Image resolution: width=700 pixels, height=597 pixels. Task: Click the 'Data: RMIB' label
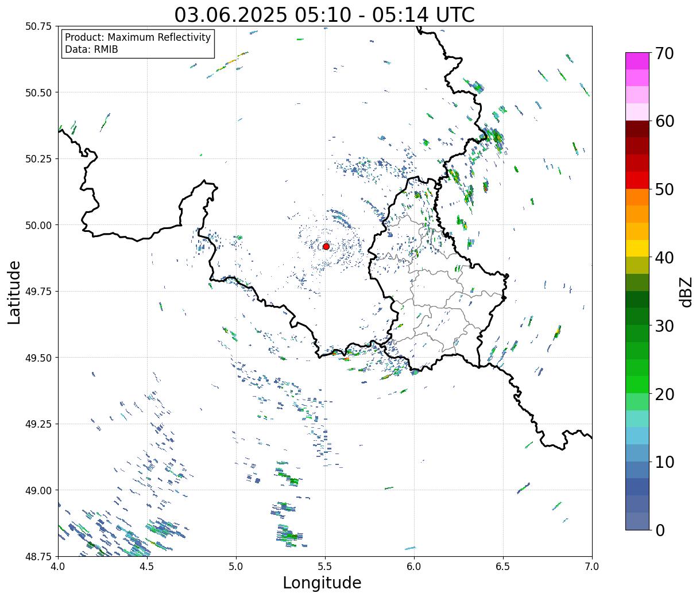point(91,49)
